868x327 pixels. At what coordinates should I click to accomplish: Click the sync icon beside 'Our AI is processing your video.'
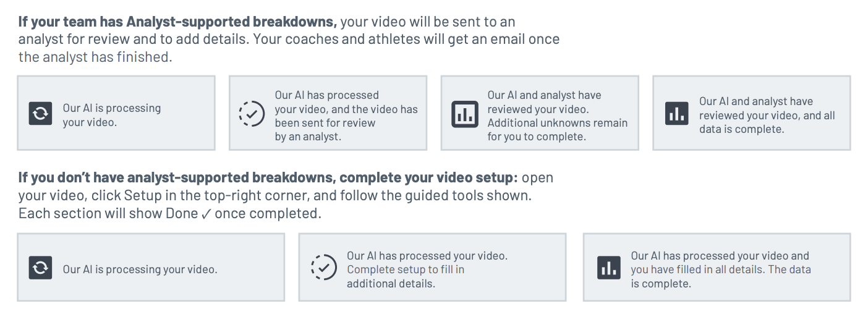point(40,268)
